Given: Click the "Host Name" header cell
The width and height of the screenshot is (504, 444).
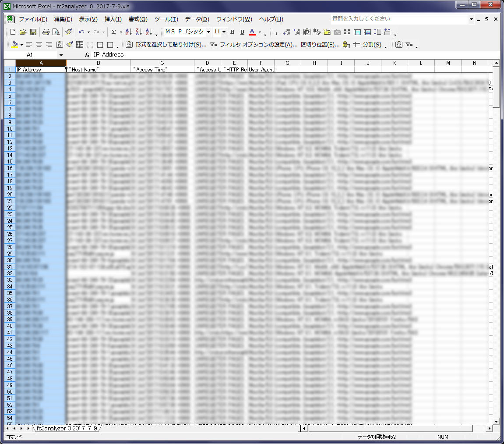Looking at the screenshot, I should tap(99, 70).
